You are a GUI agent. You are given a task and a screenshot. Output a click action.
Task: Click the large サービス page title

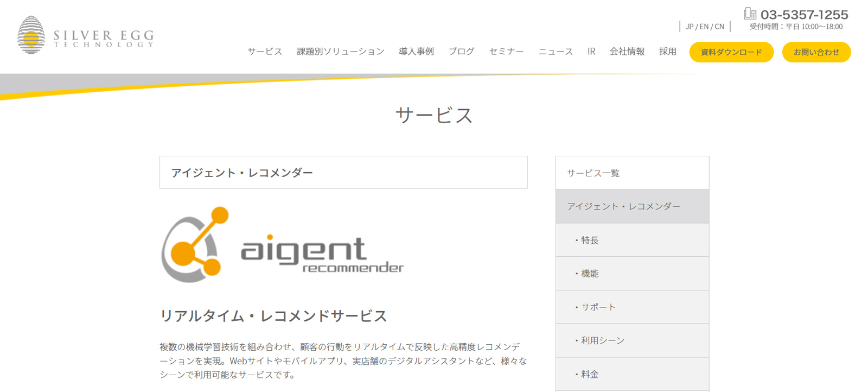(x=434, y=115)
